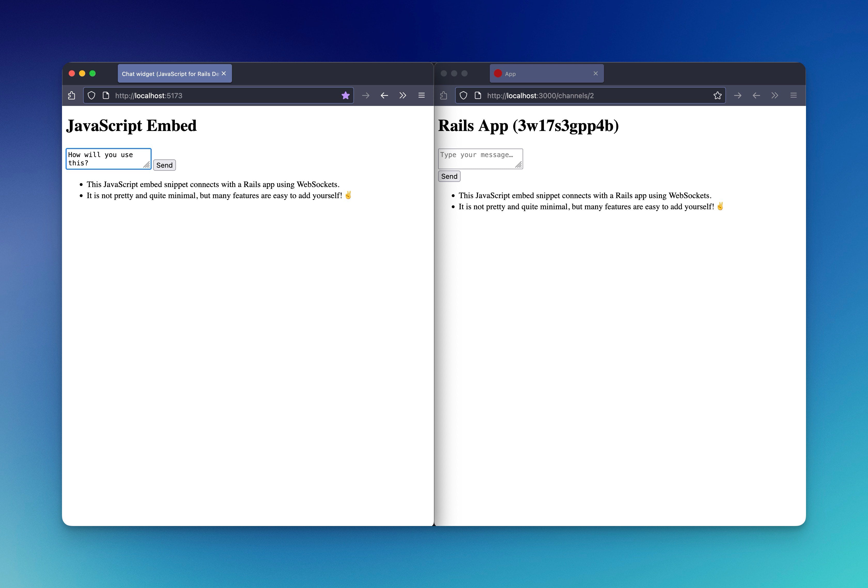Viewport: 868px width, 588px height.
Task: Send the 'How will you use this?' message
Action: coord(164,165)
